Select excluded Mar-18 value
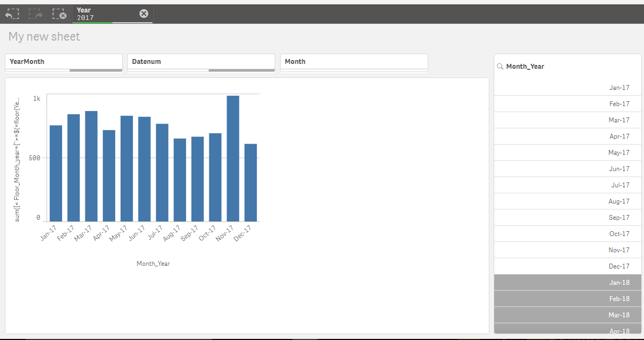 (567, 315)
